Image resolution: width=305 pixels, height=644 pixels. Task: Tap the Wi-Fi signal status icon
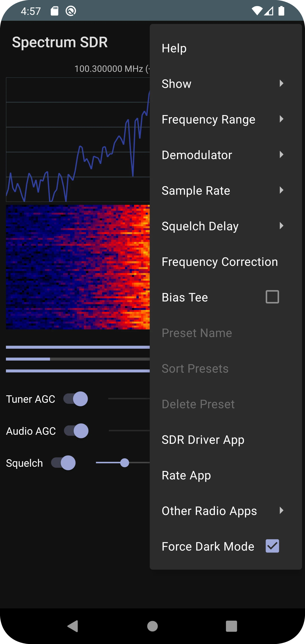pyautogui.click(x=257, y=11)
